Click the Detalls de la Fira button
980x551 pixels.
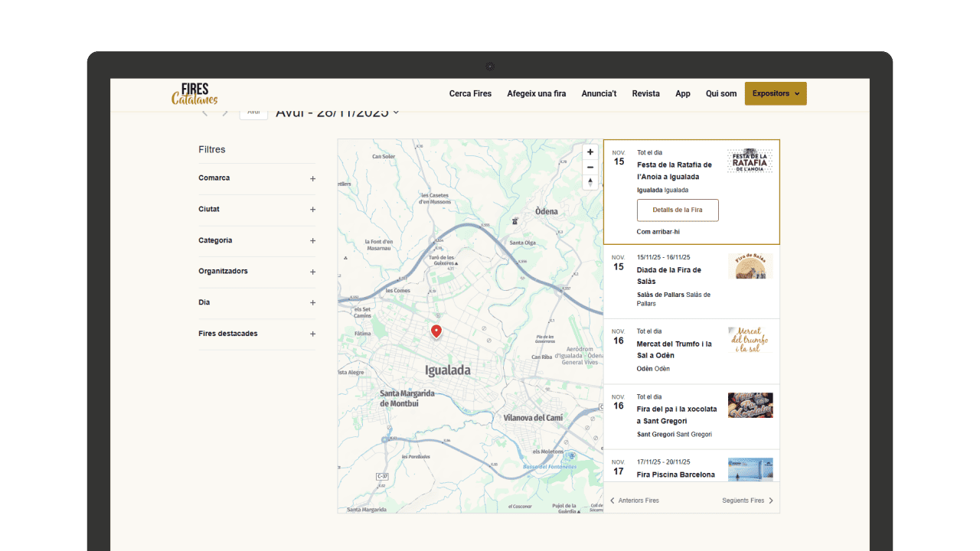[678, 210]
